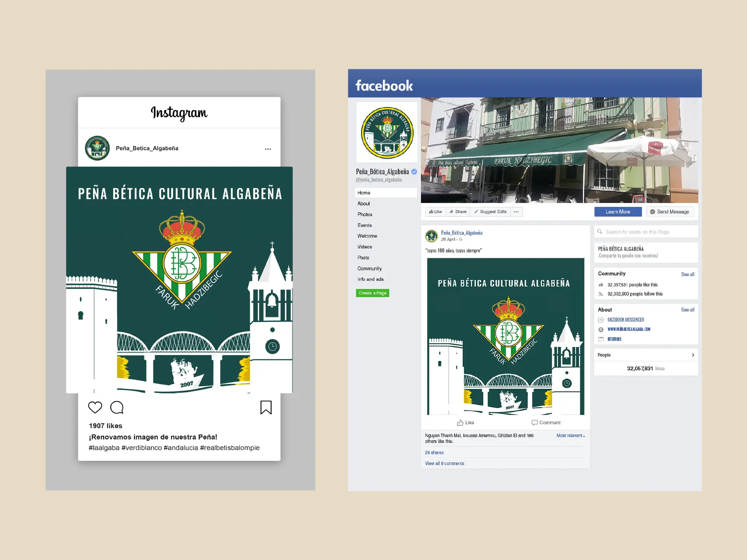This screenshot has height=560, width=747.
Task: Click the globe icon in About panel
Action: (601, 330)
